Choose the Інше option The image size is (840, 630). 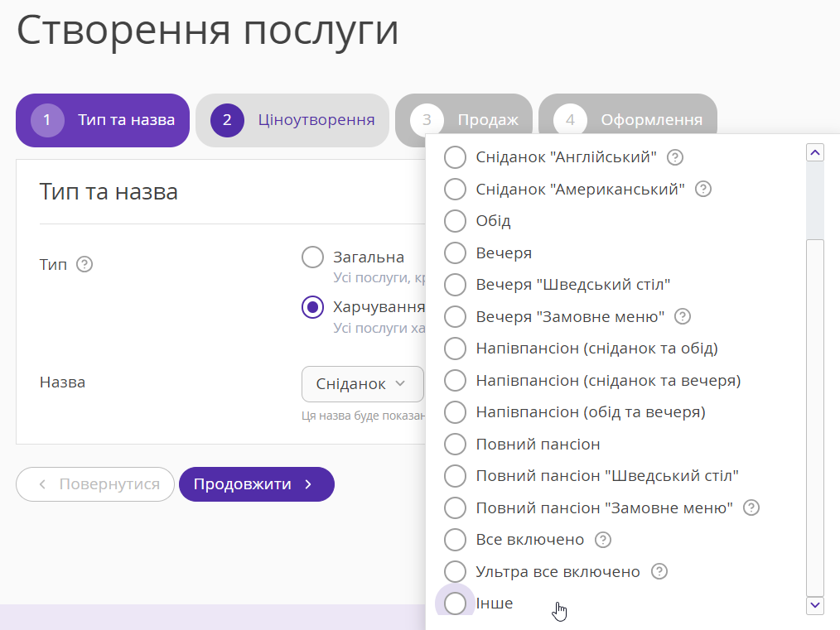pos(455,604)
